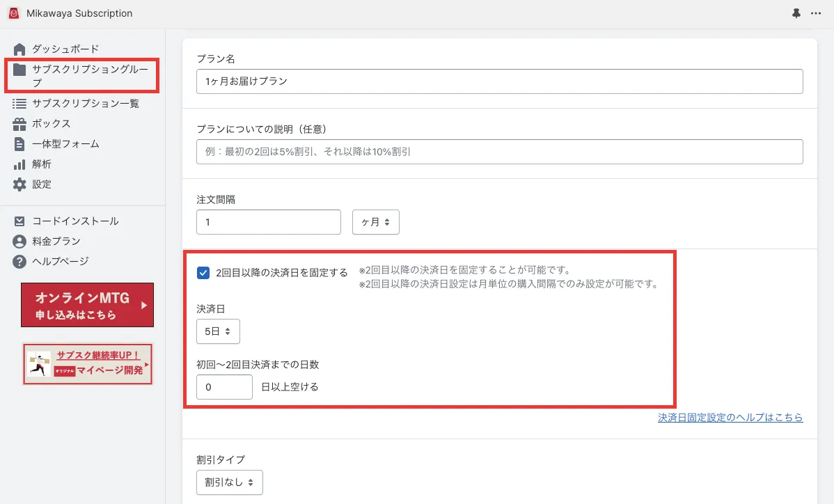Uncheck 2回目以降の決済日を固定する checkbox
This screenshot has height=504, width=834.
pos(203,273)
